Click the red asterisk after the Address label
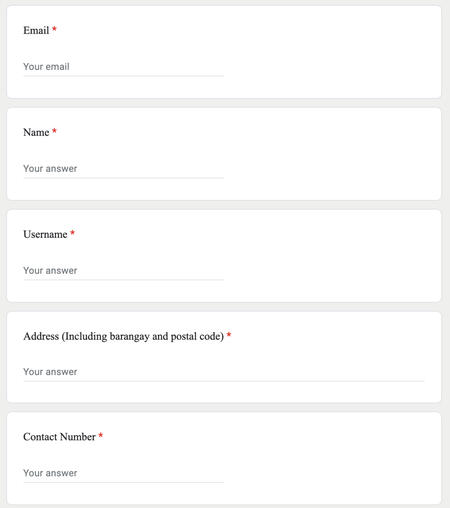 (229, 335)
